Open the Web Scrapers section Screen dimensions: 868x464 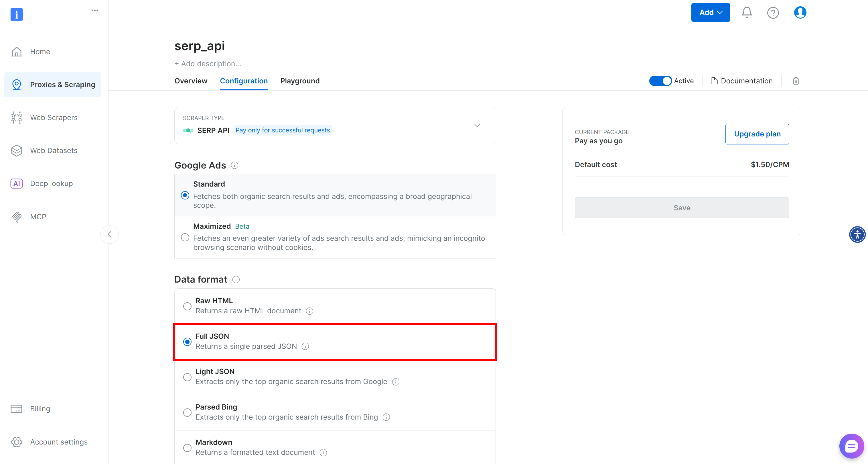(x=54, y=117)
